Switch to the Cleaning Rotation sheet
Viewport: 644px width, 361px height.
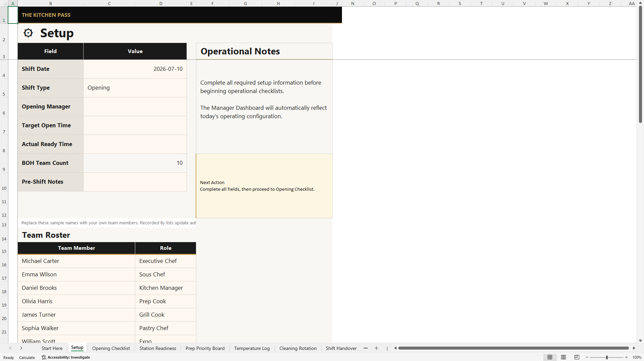pos(298,348)
